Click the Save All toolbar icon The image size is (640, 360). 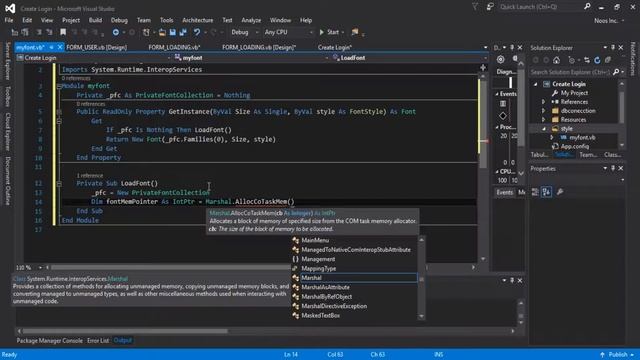pos(183,32)
